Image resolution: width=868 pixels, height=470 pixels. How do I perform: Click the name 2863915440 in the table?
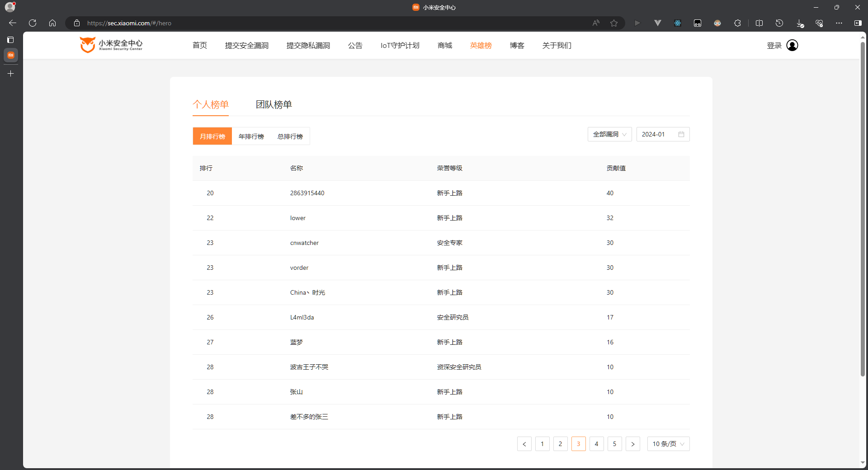tap(307, 193)
